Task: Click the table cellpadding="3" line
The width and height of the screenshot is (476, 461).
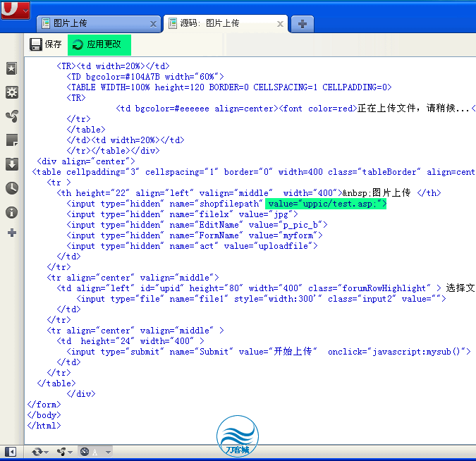Action: pyautogui.click(x=254, y=172)
